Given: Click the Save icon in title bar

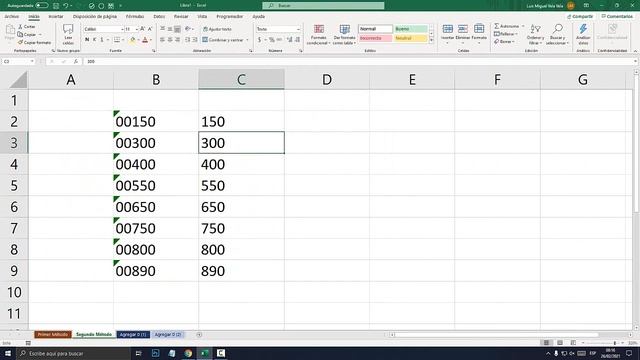Looking at the screenshot, I should coord(56,6).
